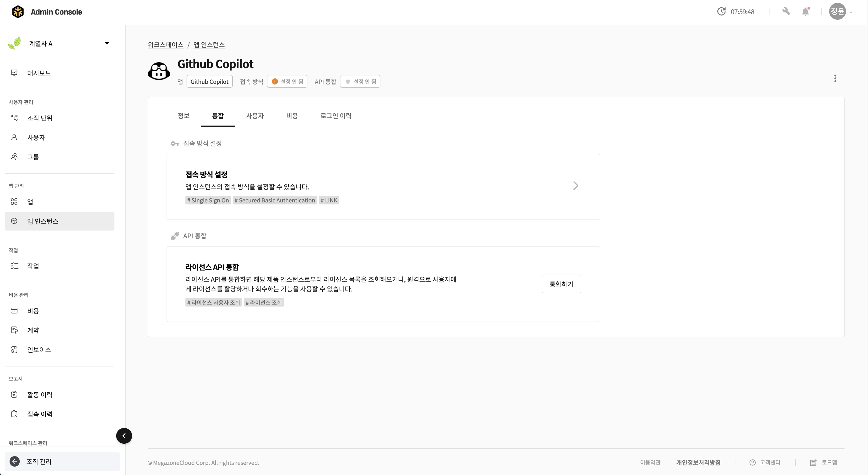Viewport: 868px width, 475px height.
Task: Click the key icon beside 접속 방식 설정
Action: coord(174,144)
